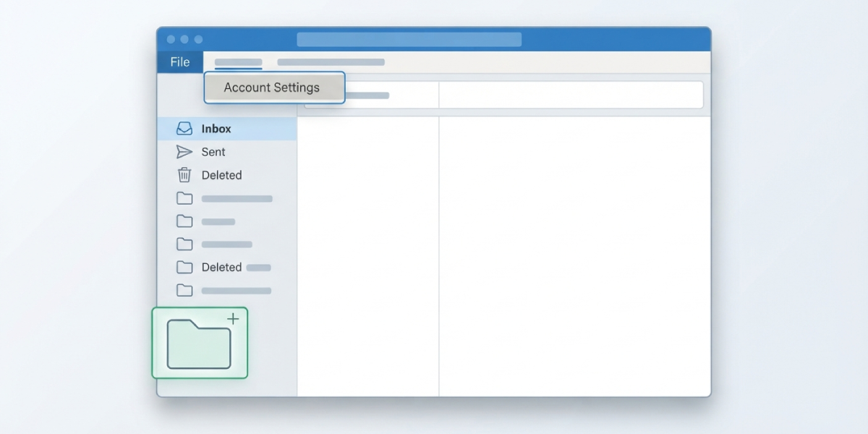Click the Inbox tray icon
The width and height of the screenshot is (868, 434).
pyautogui.click(x=184, y=129)
